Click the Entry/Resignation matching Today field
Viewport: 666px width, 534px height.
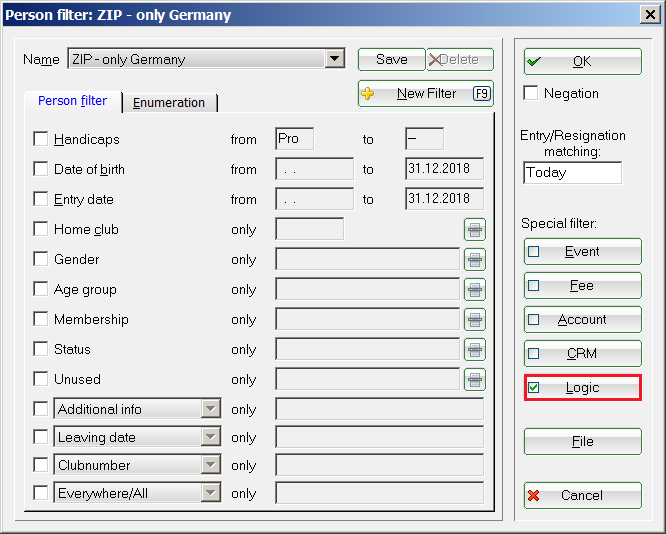(x=572, y=172)
